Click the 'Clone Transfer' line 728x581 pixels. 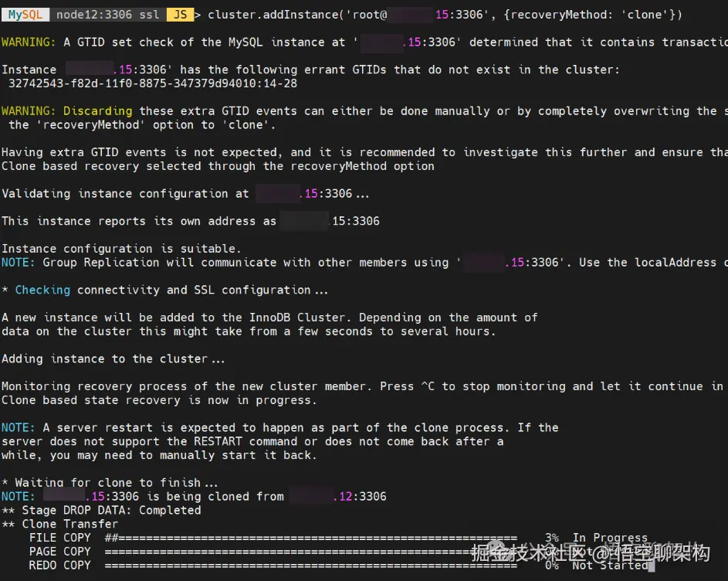(60, 524)
